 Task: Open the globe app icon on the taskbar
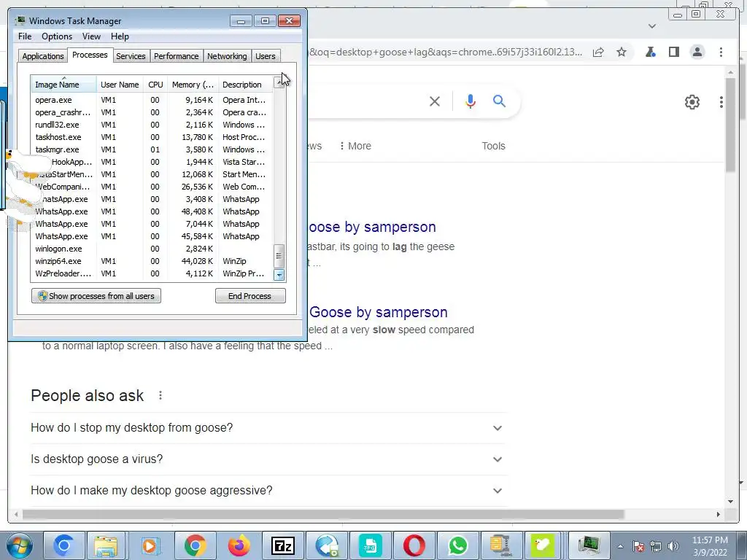pyautogui.click(x=326, y=545)
